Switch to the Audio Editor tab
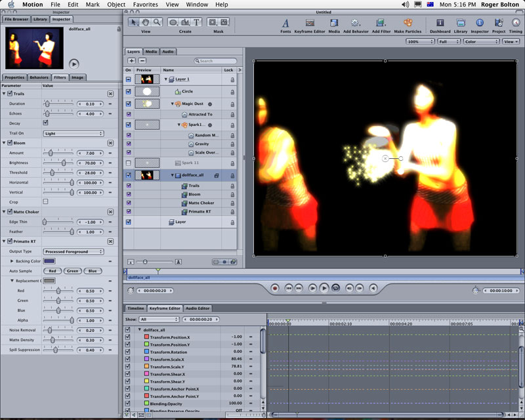The height and width of the screenshot is (420, 525). tap(198, 308)
